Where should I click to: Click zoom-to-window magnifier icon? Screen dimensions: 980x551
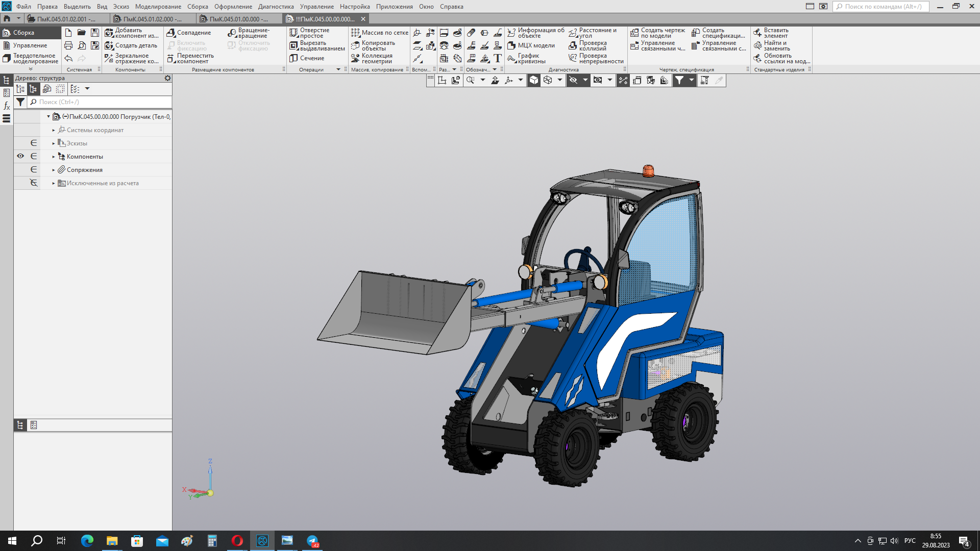470,80
